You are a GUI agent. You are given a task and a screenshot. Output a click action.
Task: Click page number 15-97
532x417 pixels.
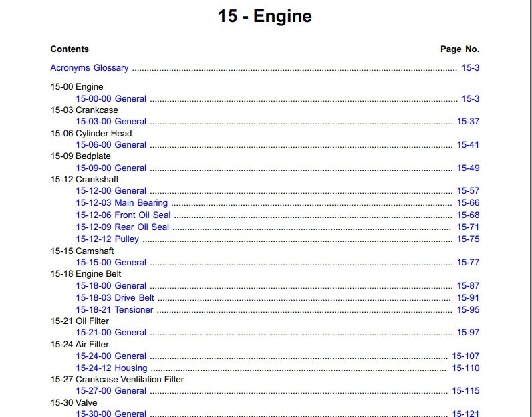tap(469, 333)
